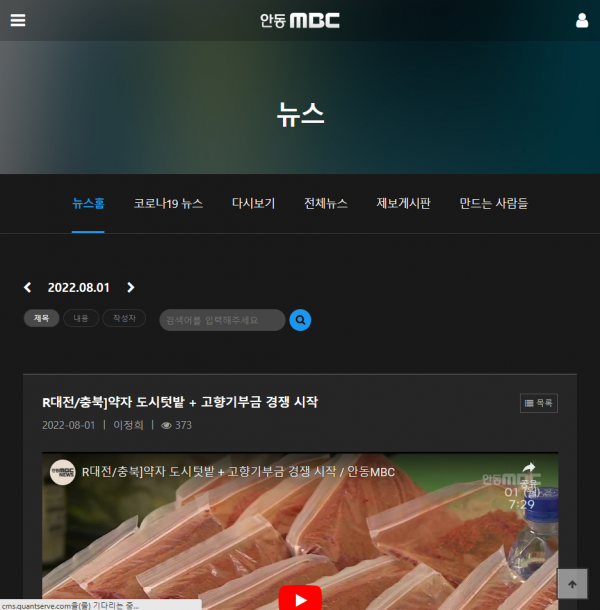600x610 pixels.
Task: Select the 만드는 사람들 tab
Action: click(x=493, y=203)
